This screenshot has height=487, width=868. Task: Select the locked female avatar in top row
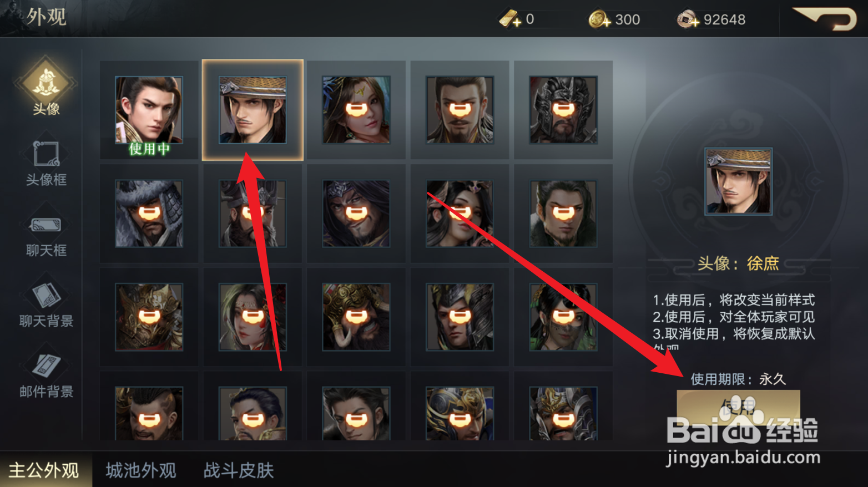[356, 110]
